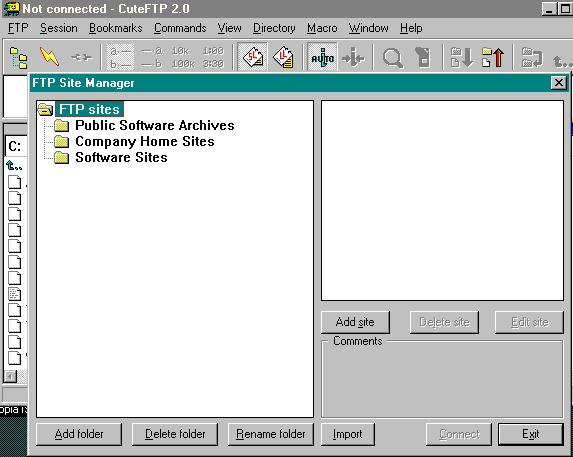This screenshot has height=457, width=573.
Task: Click the magnifying glass search icon
Action: pyautogui.click(x=392, y=58)
